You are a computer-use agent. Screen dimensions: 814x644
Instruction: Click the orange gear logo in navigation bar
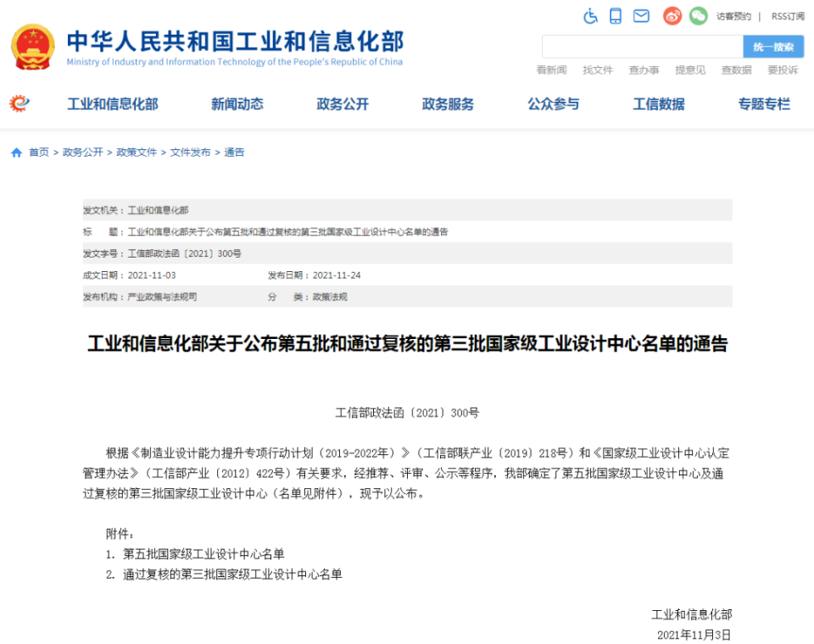click(20, 103)
